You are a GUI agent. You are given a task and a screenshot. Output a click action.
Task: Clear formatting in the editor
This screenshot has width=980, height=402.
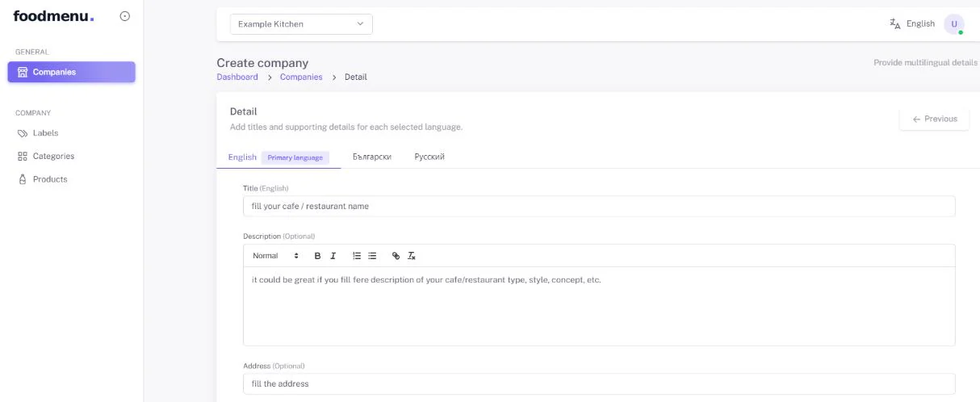click(411, 256)
